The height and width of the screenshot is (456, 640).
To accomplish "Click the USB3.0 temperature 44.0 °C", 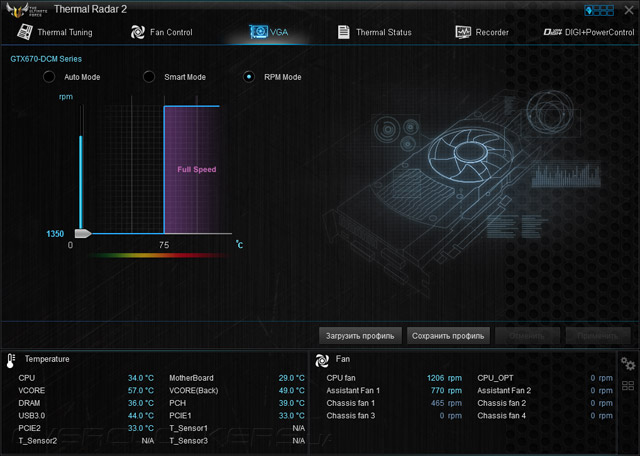I will pyautogui.click(x=141, y=416).
